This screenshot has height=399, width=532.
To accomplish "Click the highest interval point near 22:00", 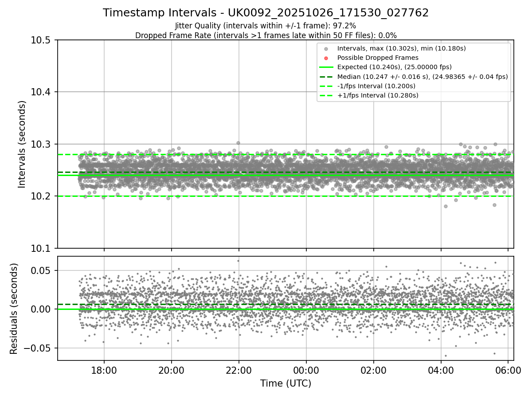I will 238,143.
